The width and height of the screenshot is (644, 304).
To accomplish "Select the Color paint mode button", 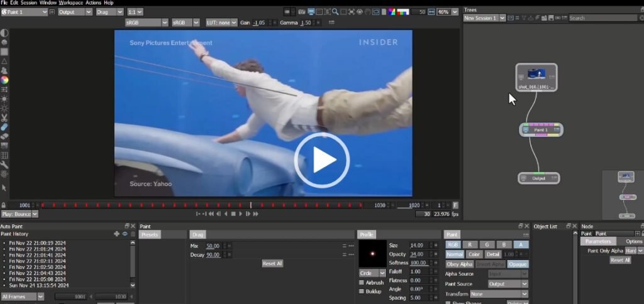I will pyautogui.click(x=474, y=254).
